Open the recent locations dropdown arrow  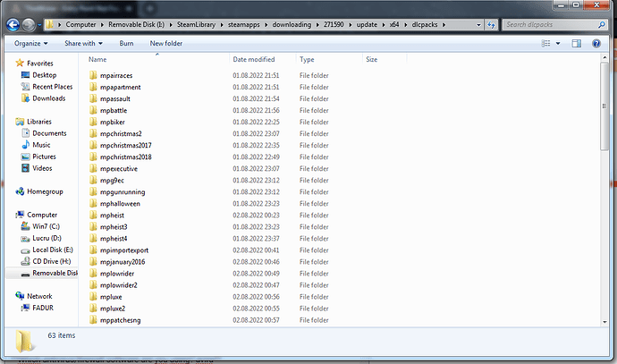(39, 25)
